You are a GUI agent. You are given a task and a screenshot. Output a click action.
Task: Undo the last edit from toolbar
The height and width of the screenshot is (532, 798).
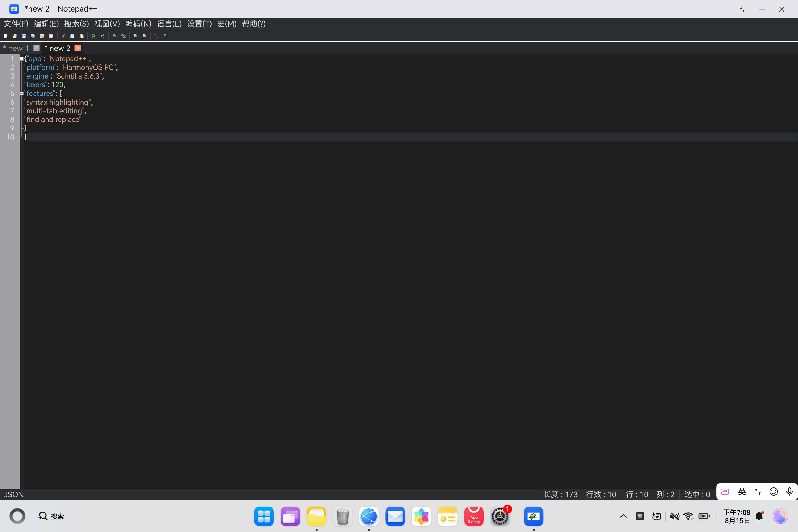[93, 36]
